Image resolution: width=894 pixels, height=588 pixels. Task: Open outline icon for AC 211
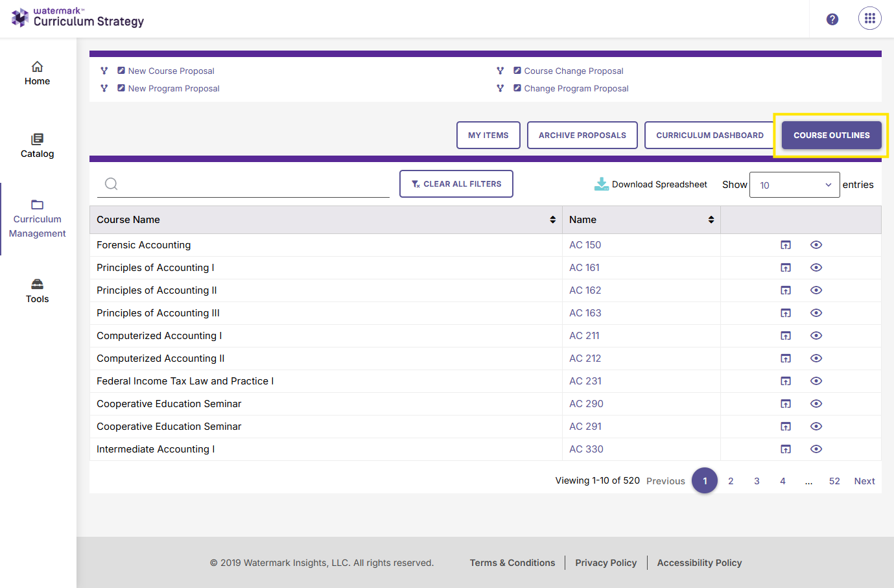(786, 336)
